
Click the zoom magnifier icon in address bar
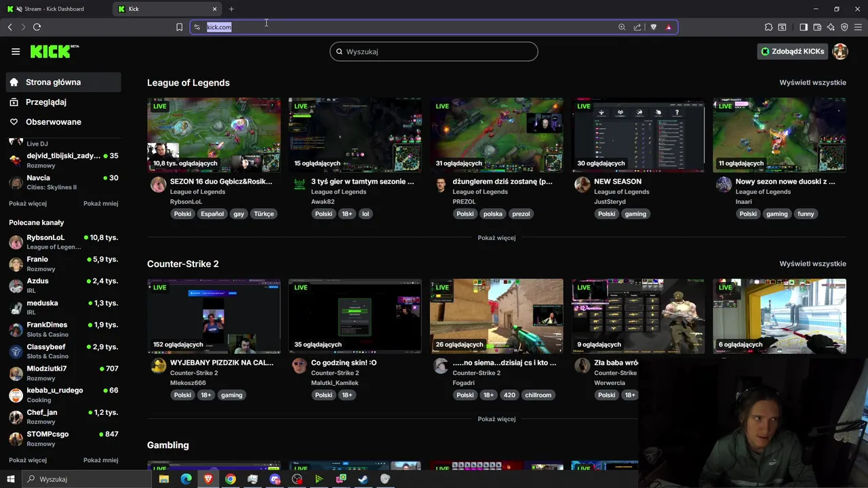pos(622,27)
